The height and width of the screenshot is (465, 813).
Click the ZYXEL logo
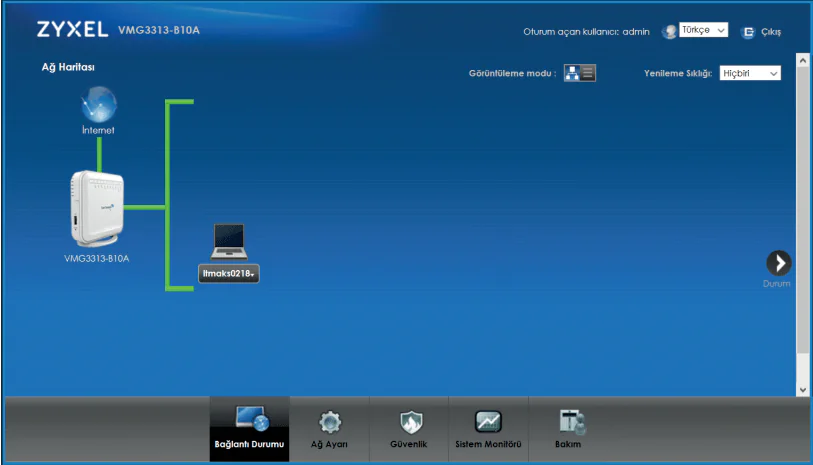pyautogui.click(x=72, y=30)
